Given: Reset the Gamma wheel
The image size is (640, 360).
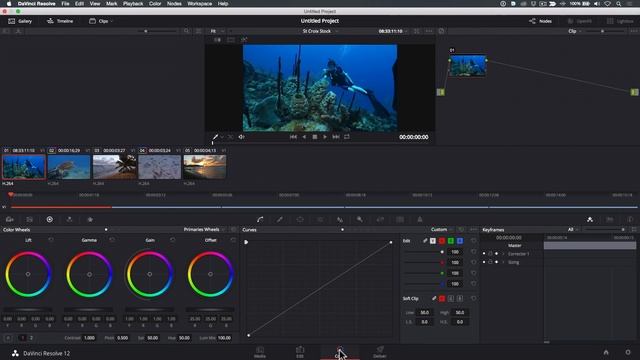Looking at the screenshot, I should 112,240.
